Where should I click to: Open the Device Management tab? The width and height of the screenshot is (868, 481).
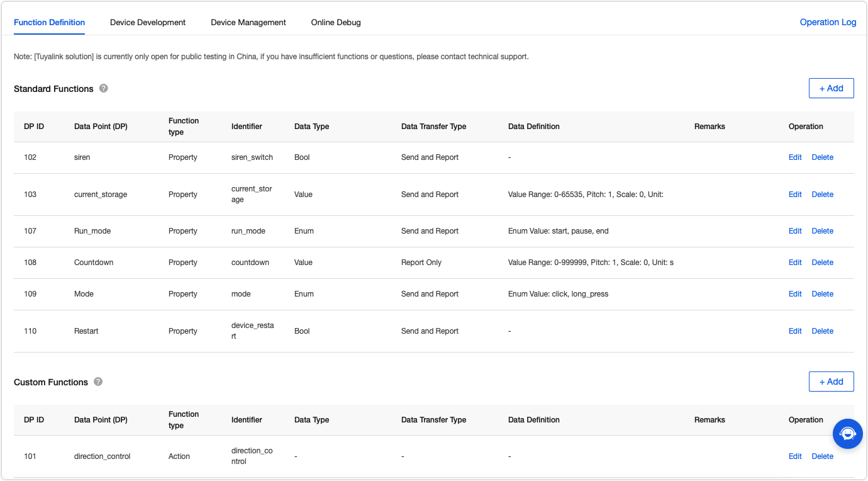tap(248, 23)
